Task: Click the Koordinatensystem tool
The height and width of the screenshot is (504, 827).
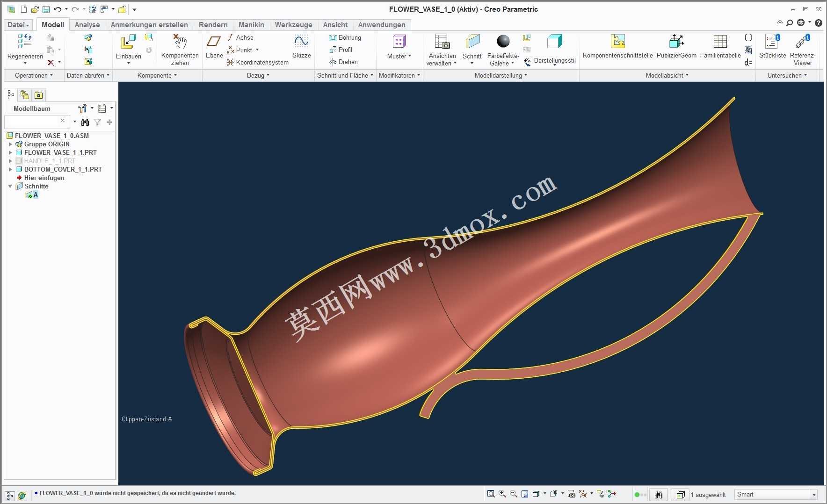Action: [x=258, y=62]
